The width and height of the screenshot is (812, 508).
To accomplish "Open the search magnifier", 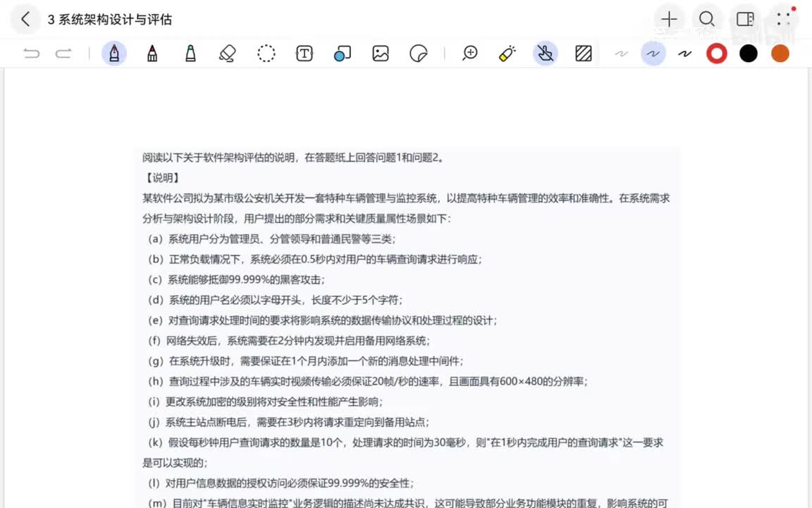I will pyautogui.click(x=707, y=19).
